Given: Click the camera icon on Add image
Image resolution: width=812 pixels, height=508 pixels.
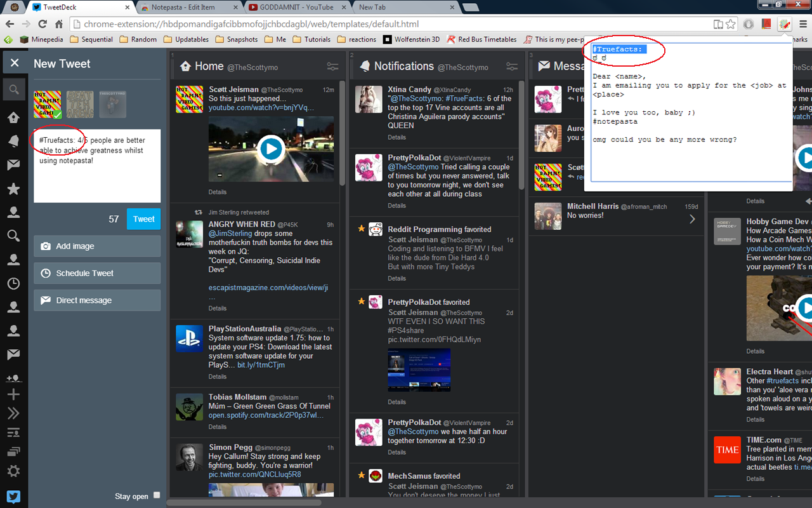Looking at the screenshot, I should coord(46,246).
